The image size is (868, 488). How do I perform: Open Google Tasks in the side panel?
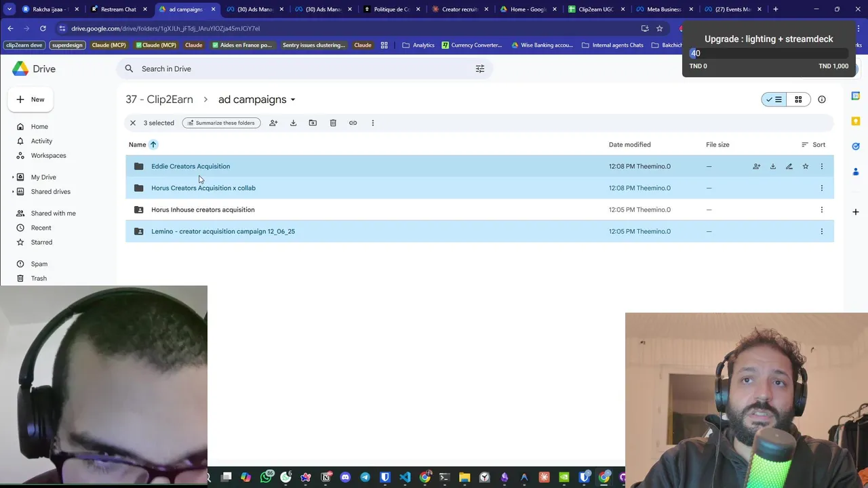click(x=856, y=146)
